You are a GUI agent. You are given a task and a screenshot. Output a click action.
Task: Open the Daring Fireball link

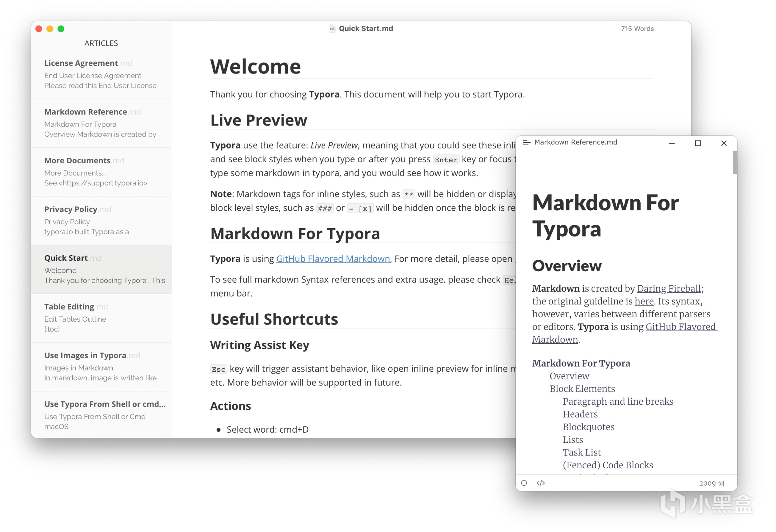pyautogui.click(x=669, y=288)
